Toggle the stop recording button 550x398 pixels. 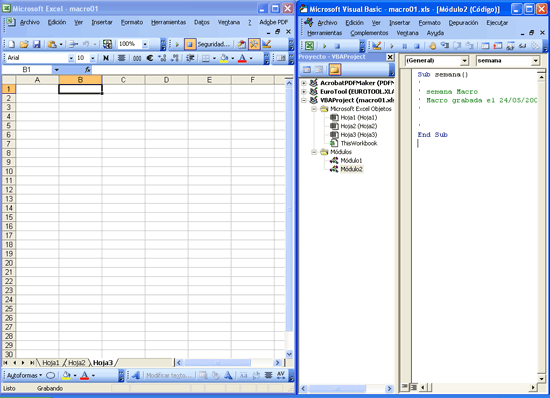pyautogui.click(x=190, y=44)
